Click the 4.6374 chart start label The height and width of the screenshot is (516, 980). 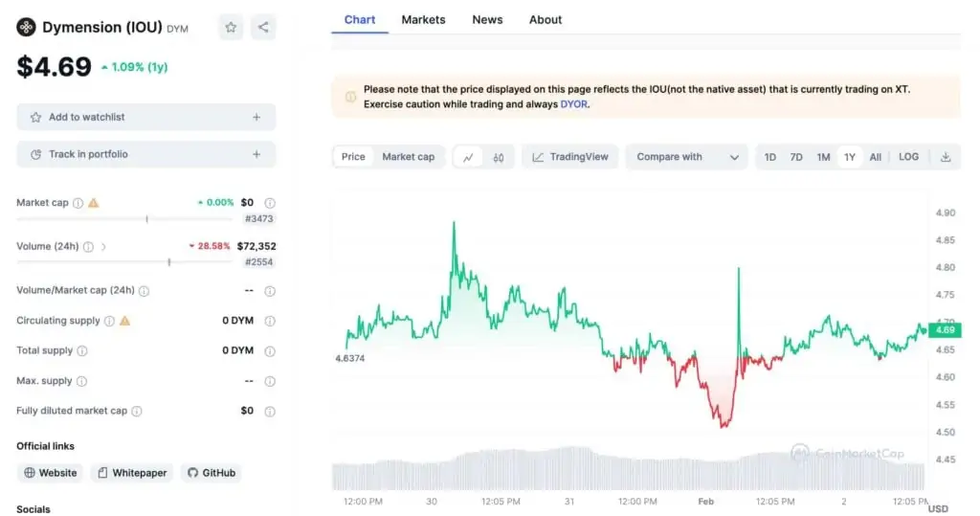pos(350,358)
